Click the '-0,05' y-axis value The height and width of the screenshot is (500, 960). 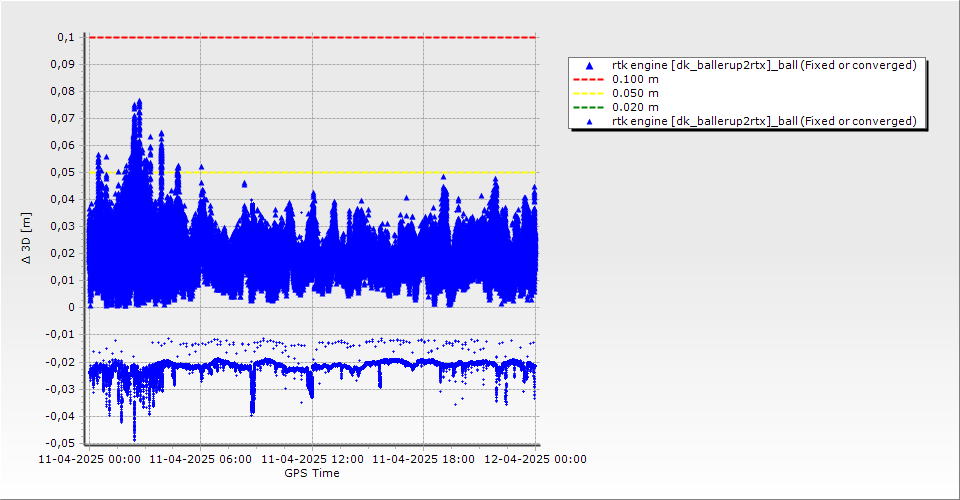pos(61,442)
